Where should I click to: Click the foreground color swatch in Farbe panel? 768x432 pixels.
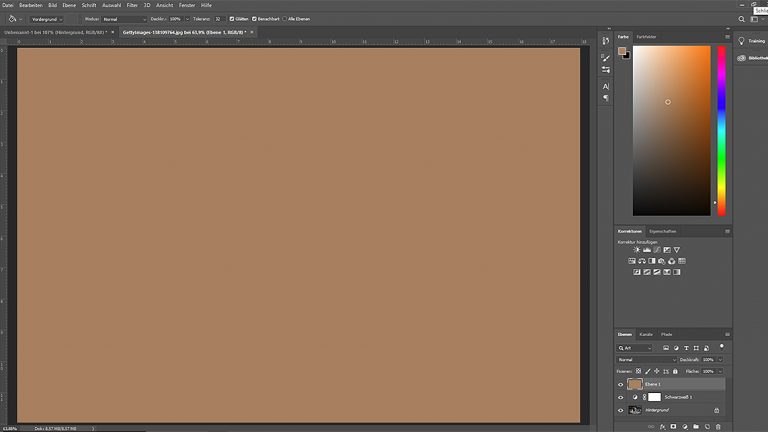[x=622, y=50]
